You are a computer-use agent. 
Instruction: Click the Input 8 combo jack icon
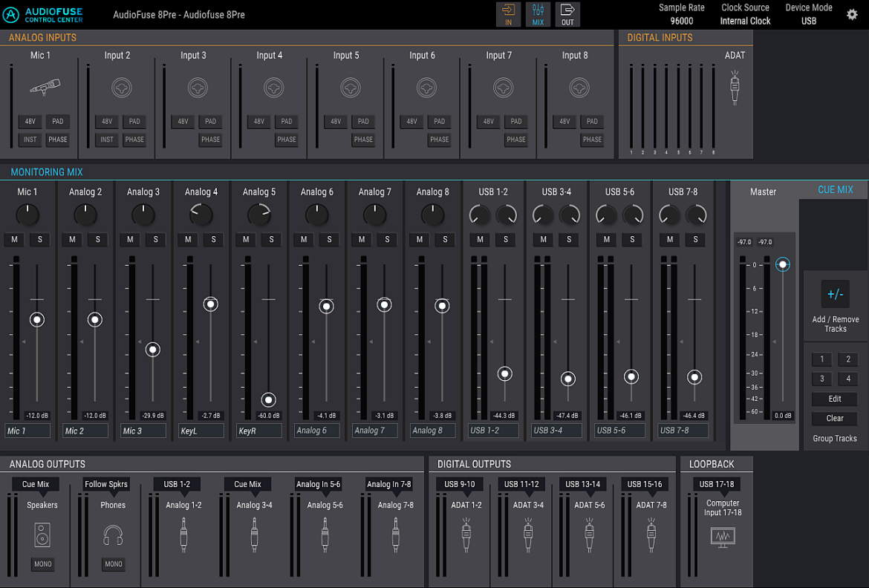tap(579, 88)
